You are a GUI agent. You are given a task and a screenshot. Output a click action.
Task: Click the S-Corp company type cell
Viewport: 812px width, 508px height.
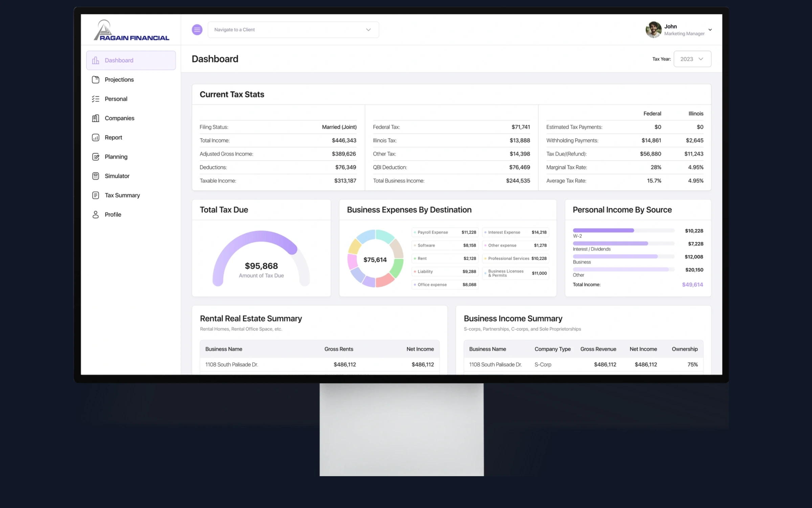tap(543, 365)
